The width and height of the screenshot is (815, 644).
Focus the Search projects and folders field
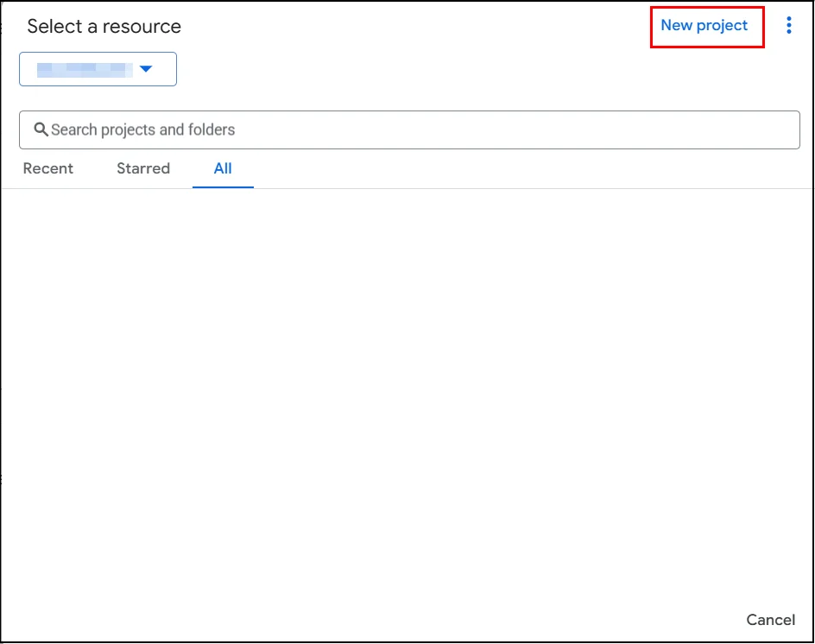tap(409, 130)
